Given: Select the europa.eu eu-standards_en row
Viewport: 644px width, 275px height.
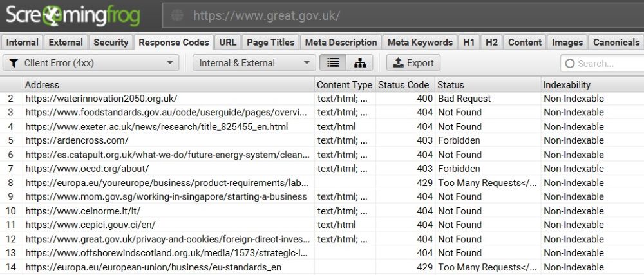Looking at the screenshot, I should click(322, 267).
